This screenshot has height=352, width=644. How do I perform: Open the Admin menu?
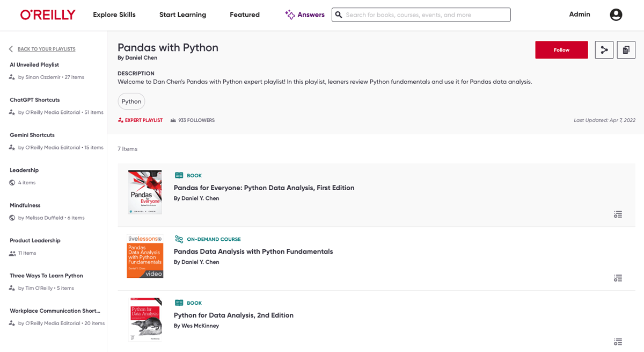580,15
